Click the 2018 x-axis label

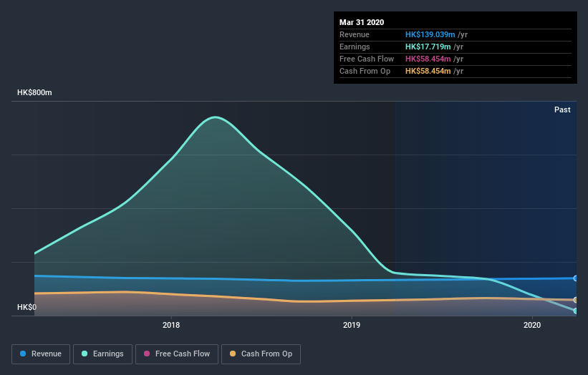[171, 325]
